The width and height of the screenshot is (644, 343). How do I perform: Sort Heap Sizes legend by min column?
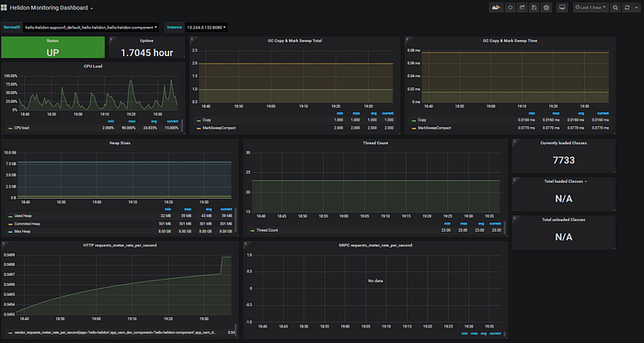167,210
